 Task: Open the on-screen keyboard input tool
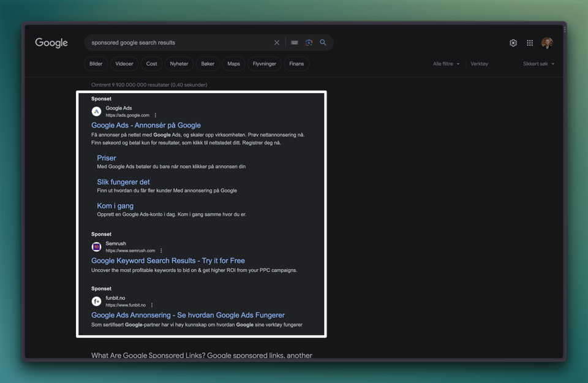(x=295, y=43)
